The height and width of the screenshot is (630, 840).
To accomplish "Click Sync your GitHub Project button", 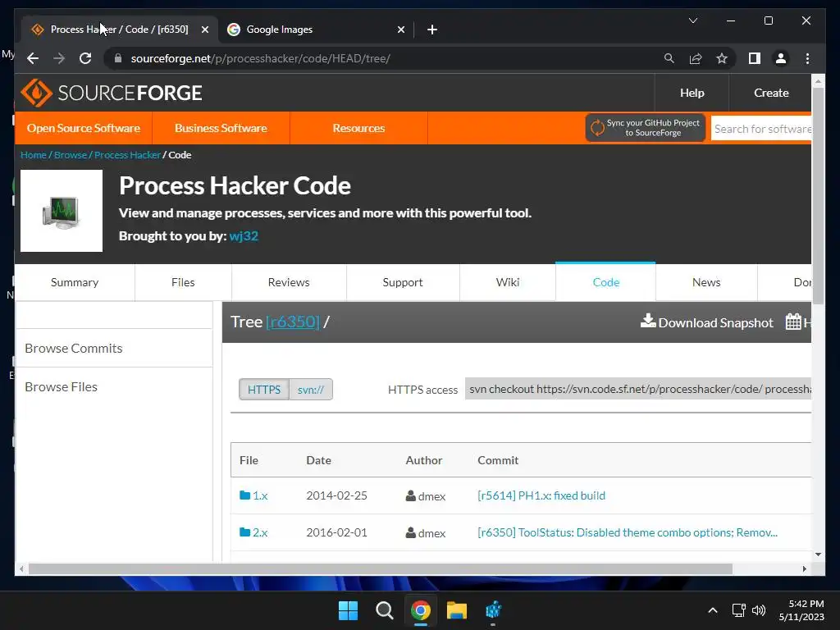I will (646, 127).
